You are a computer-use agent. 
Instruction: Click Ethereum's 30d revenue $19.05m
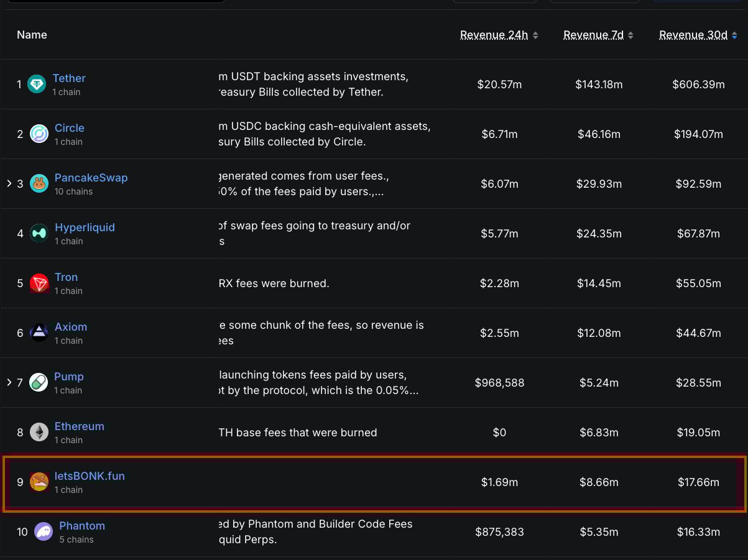tap(698, 433)
